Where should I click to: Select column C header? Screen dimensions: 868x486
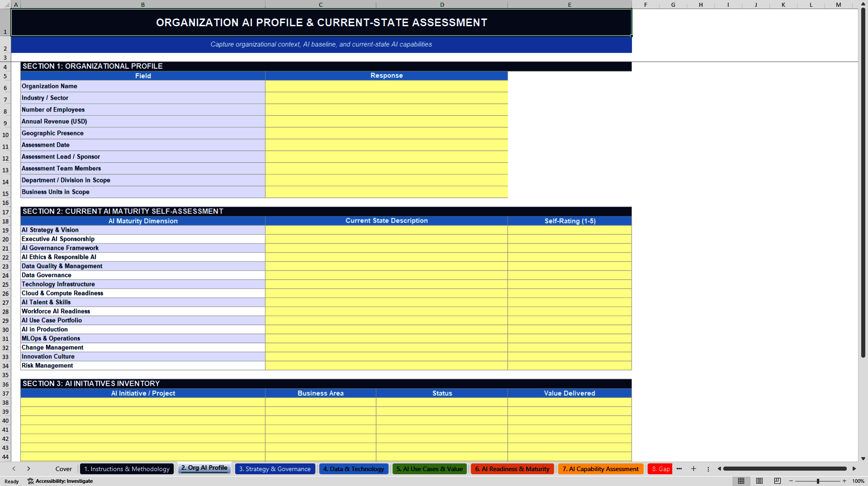[x=321, y=5]
